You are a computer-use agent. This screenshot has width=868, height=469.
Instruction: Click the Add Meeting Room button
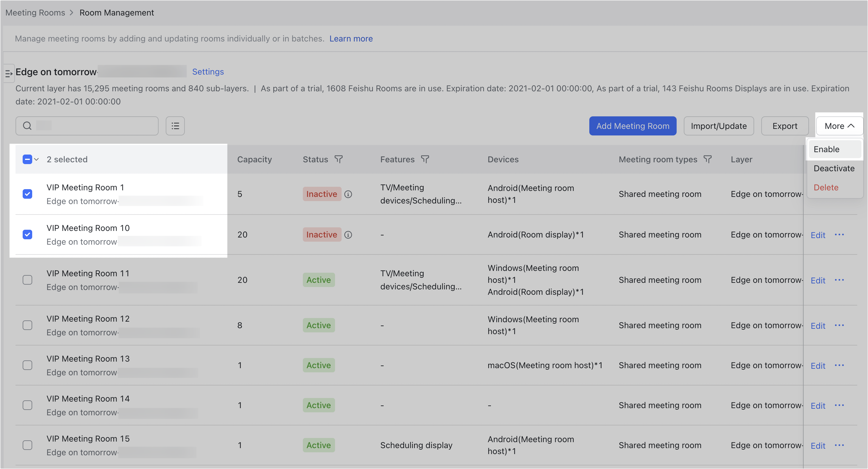click(x=633, y=126)
